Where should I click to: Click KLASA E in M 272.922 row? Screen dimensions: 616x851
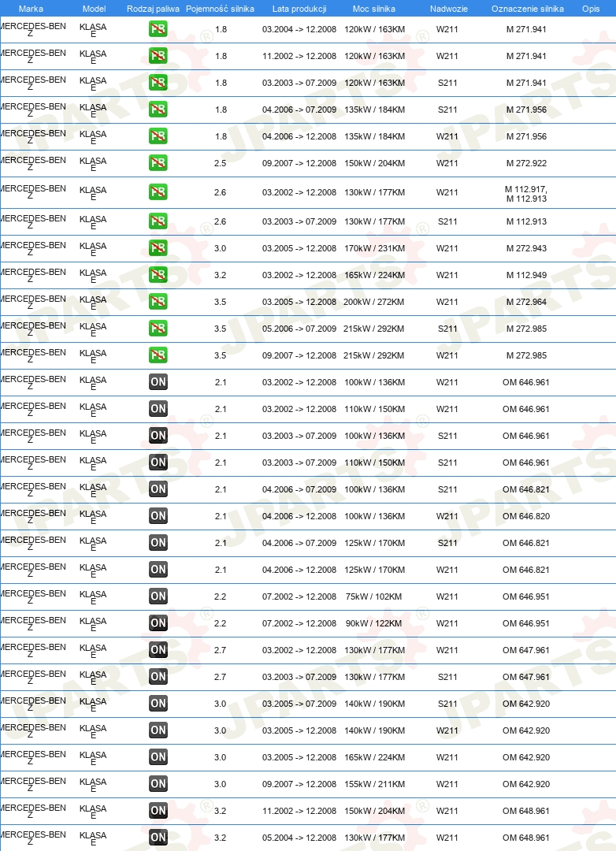(93, 164)
